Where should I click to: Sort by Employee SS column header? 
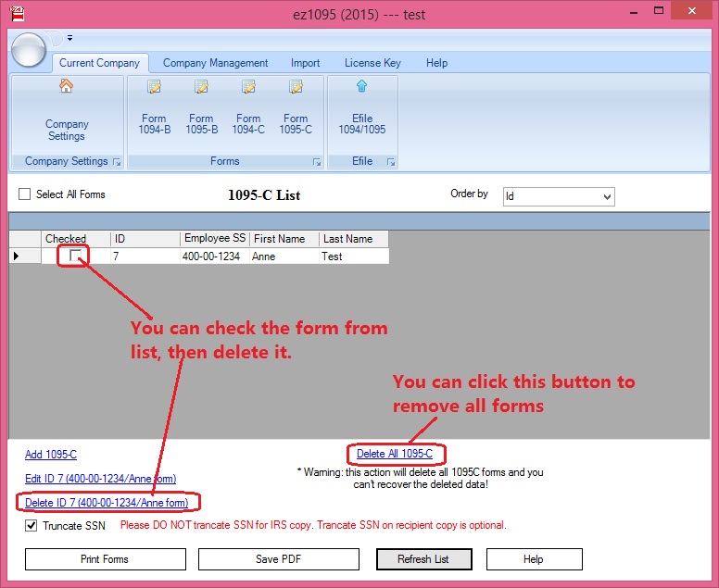[x=215, y=239]
